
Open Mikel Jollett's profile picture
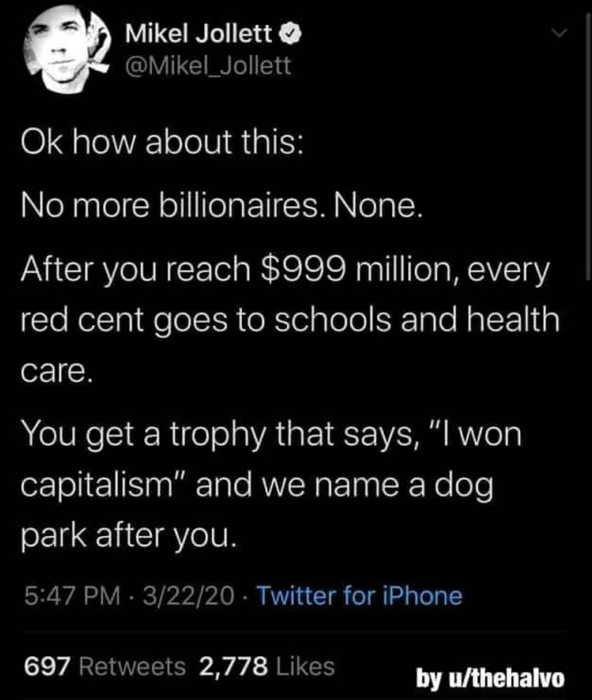68,50
